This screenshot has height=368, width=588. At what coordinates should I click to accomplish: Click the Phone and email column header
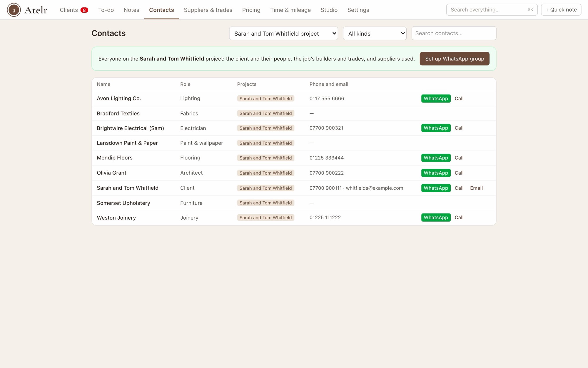329,84
